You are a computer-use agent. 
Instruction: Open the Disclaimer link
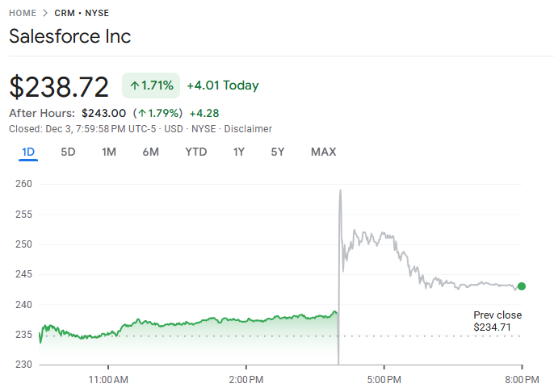[248, 129]
